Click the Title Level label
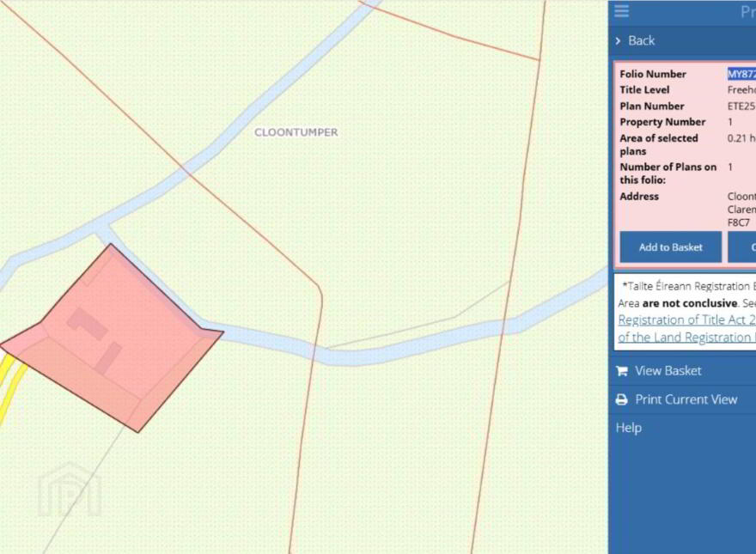Image resolution: width=756 pixels, height=554 pixels. [644, 89]
